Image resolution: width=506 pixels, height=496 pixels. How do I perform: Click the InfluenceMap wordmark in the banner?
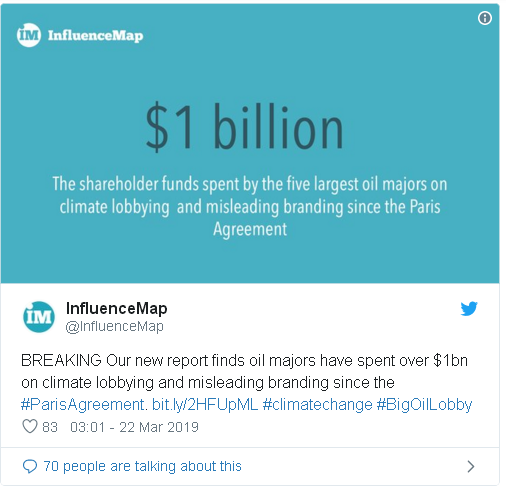click(95, 36)
